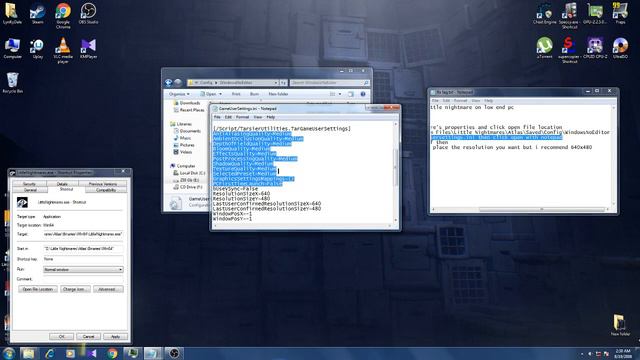The width and height of the screenshot is (640, 360).
Task: Open the Windows Start menu orb
Action: point(9,353)
